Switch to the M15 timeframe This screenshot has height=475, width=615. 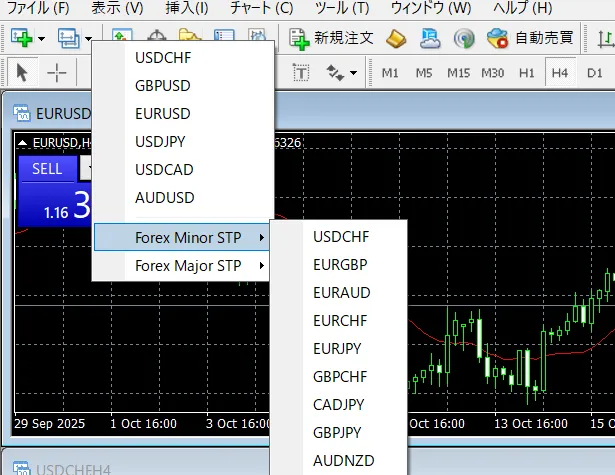click(458, 72)
